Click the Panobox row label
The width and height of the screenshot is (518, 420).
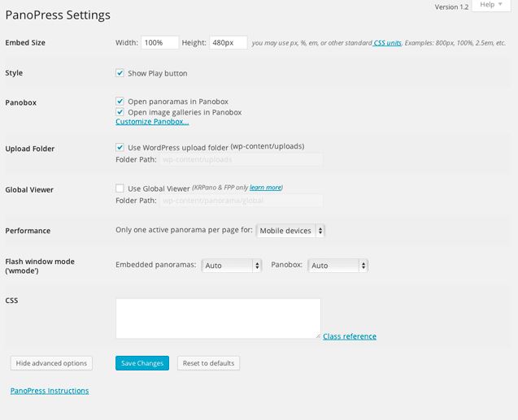pos(21,102)
